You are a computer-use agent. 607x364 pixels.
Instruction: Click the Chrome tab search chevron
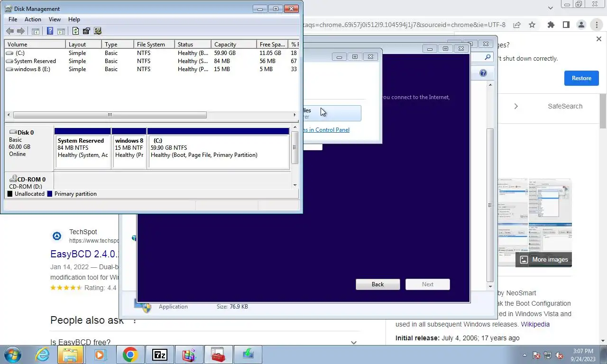pyautogui.click(x=551, y=8)
